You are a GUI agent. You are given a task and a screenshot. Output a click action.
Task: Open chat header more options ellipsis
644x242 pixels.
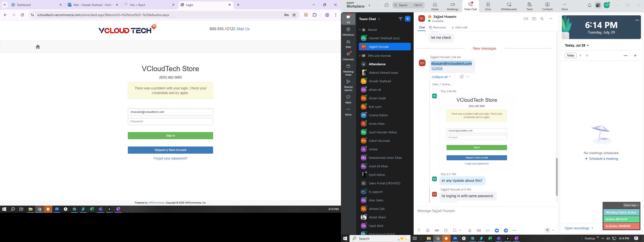point(550,19)
